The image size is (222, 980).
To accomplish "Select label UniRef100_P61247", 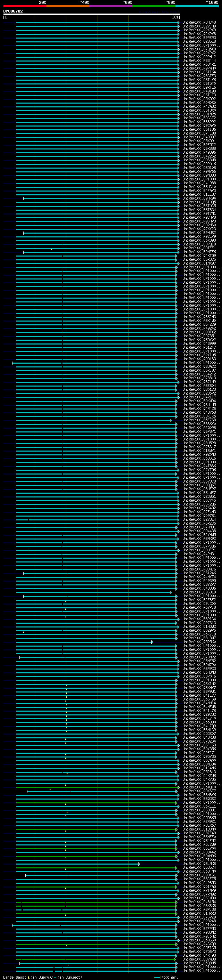I will tap(199, 347).
